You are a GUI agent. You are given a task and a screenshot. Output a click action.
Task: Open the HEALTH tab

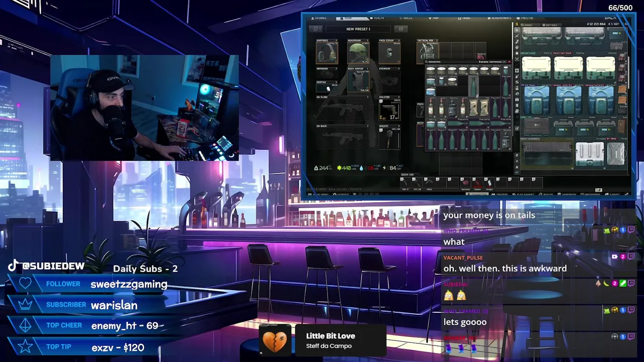pos(377,18)
